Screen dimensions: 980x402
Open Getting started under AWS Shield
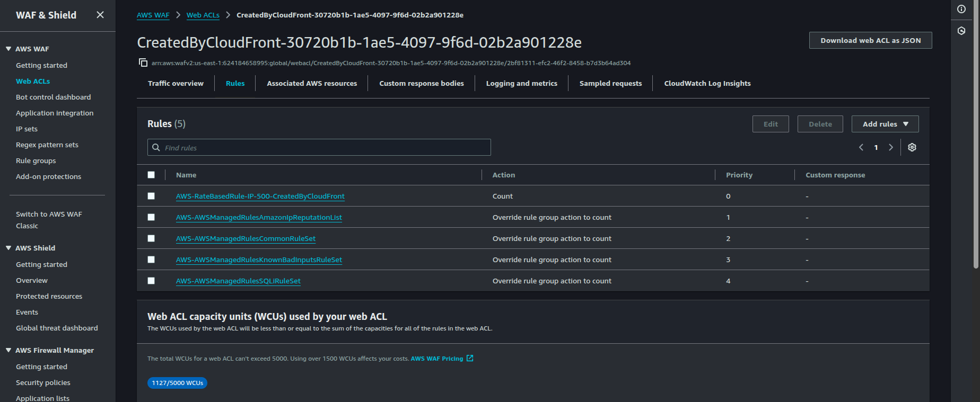pyautogui.click(x=41, y=264)
